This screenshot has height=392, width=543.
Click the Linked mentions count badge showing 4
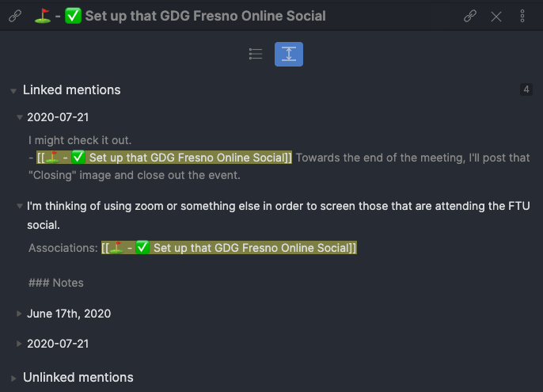coord(526,89)
